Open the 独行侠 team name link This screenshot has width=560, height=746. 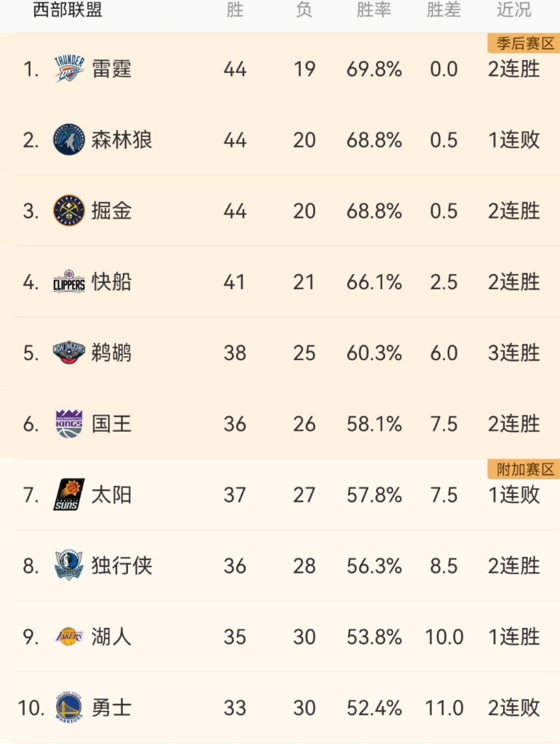coord(122,566)
